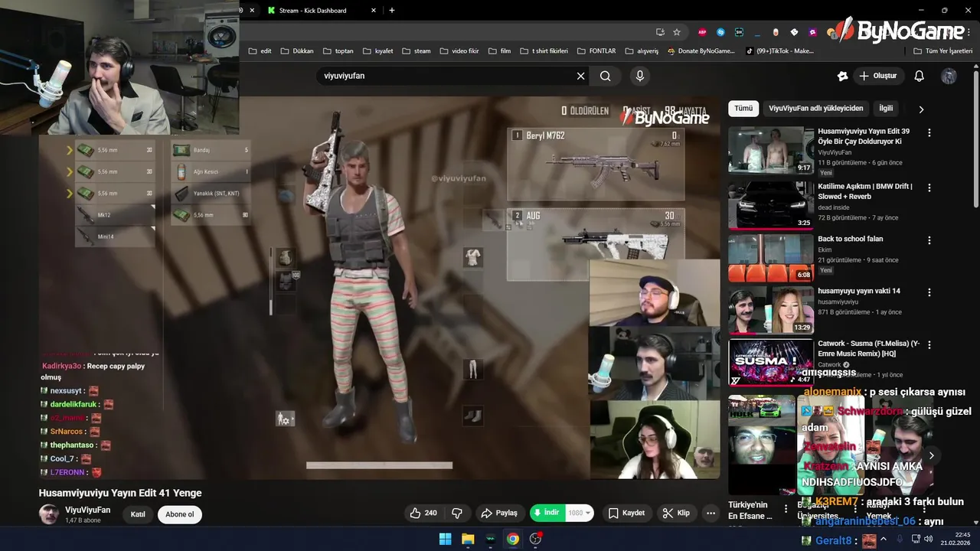Open the video fikir bookmarks folder
980x551 pixels.
[x=459, y=51]
